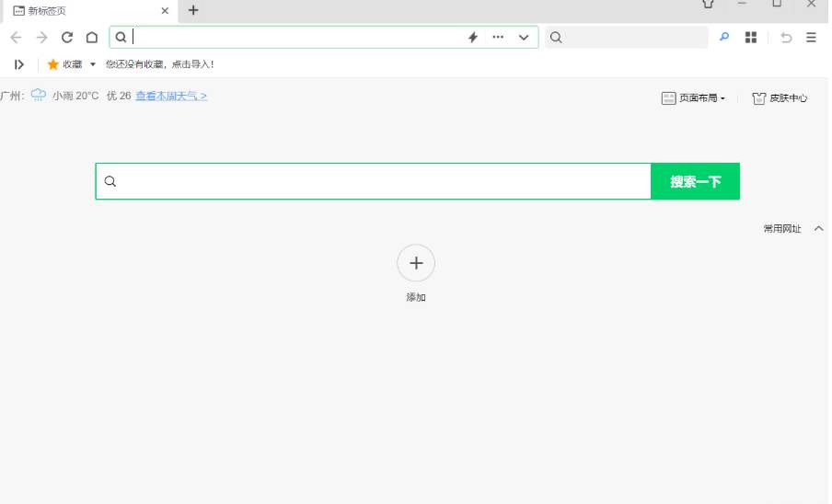Screen dimensions: 832x504
Task: Open a new tab with plus button
Action: pos(193,11)
